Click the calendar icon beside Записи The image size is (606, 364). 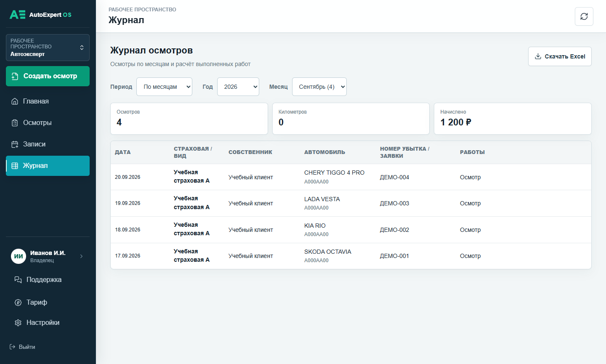coord(15,144)
